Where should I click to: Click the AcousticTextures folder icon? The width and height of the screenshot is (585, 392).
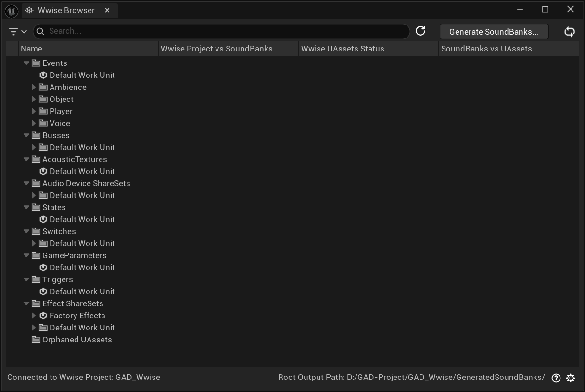(36, 159)
